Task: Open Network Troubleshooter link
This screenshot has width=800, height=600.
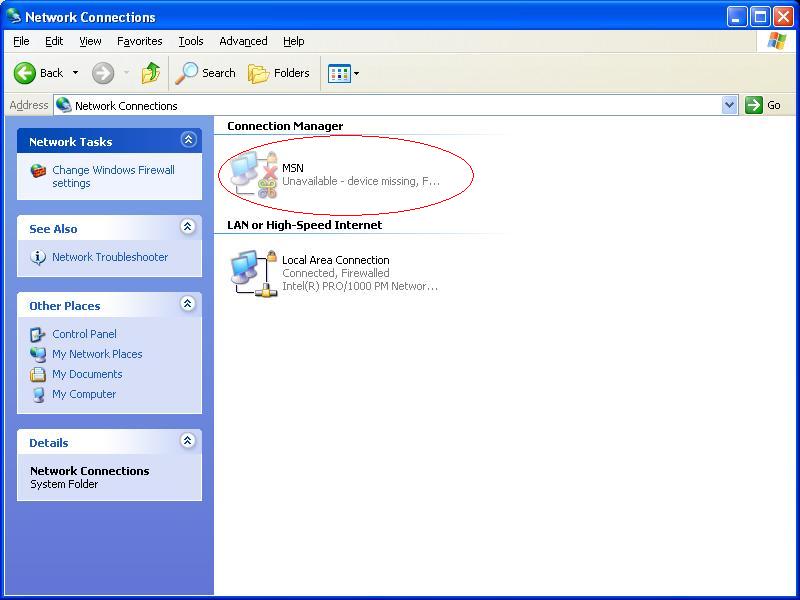Action: (x=110, y=257)
